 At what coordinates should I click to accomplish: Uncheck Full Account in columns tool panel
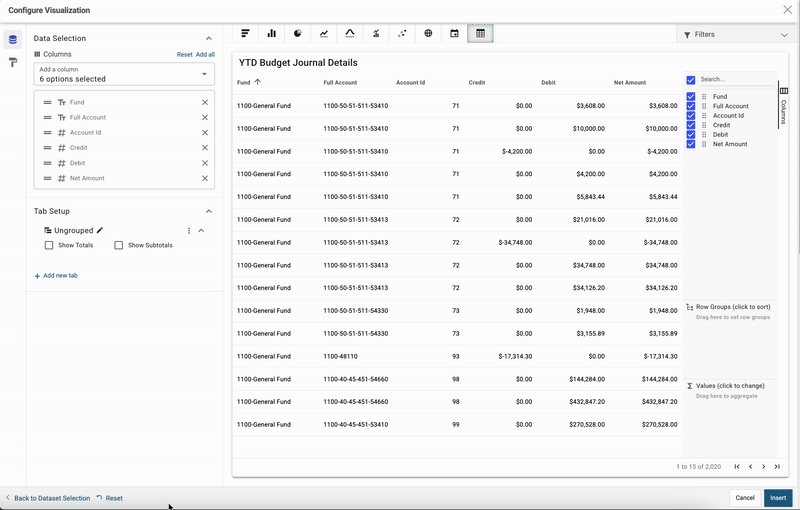coord(691,106)
